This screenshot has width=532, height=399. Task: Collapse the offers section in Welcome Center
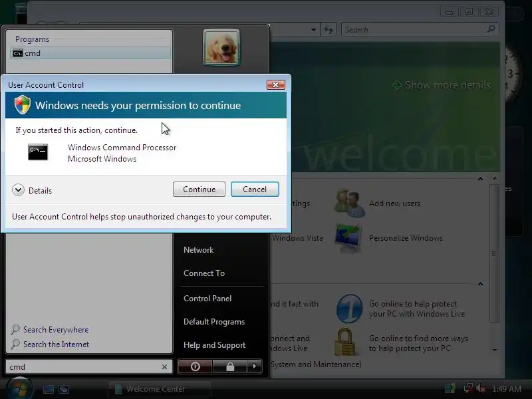pyautogui.click(x=480, y=284)
